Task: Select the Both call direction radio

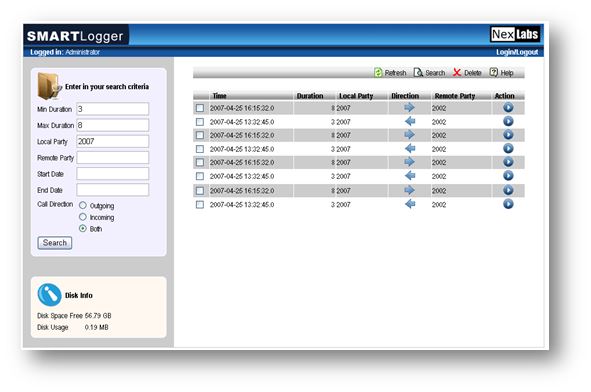Action: pos(83,228)
